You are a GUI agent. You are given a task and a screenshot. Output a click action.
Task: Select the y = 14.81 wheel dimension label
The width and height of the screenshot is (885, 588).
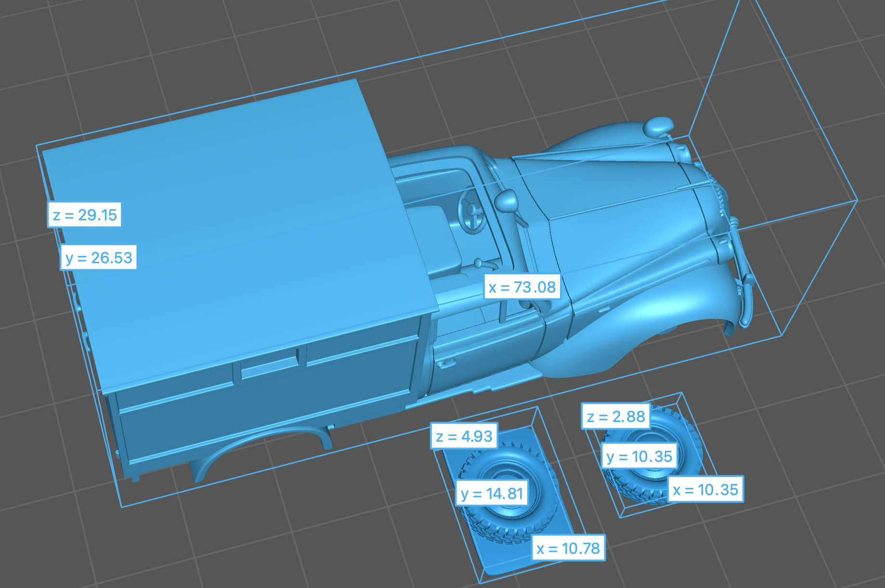point(492,494)
